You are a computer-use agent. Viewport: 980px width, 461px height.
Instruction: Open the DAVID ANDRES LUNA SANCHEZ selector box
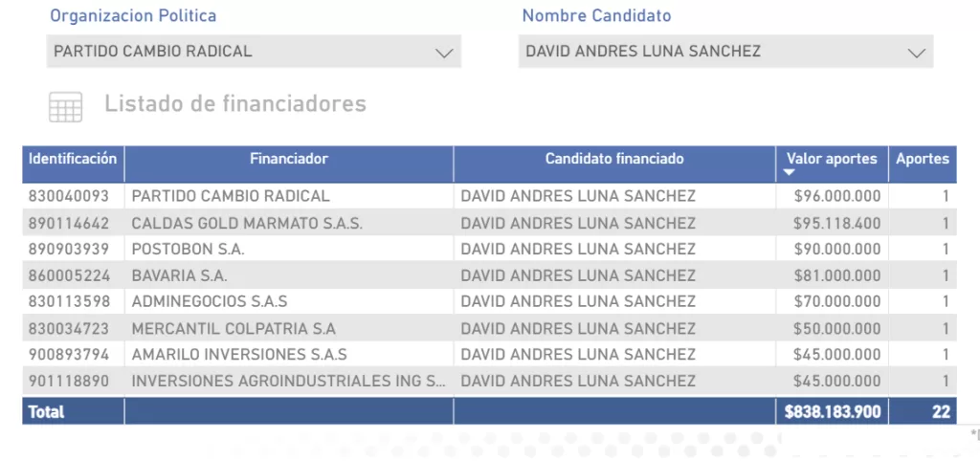tap(725, 52)
